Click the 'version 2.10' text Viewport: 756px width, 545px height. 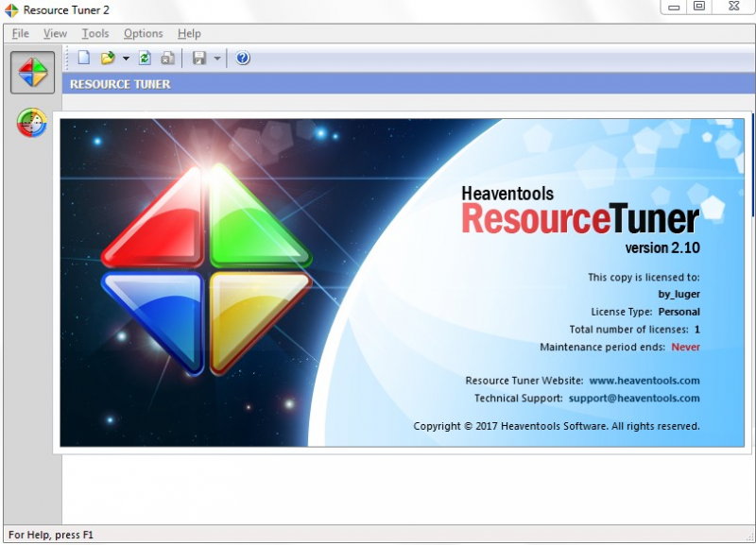[x=662, y=247]
